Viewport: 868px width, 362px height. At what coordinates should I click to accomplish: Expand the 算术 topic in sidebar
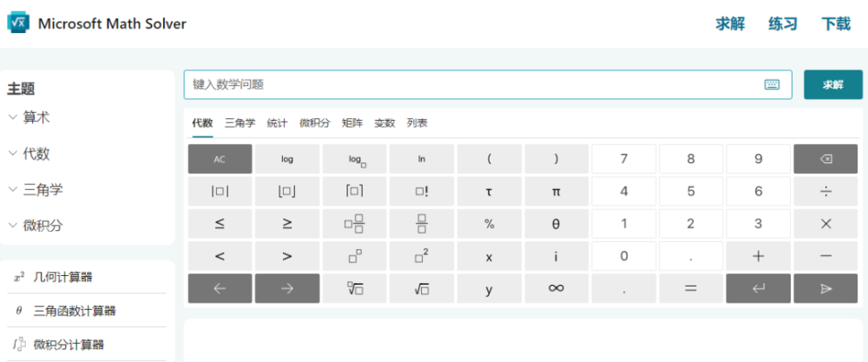(30, 117)
